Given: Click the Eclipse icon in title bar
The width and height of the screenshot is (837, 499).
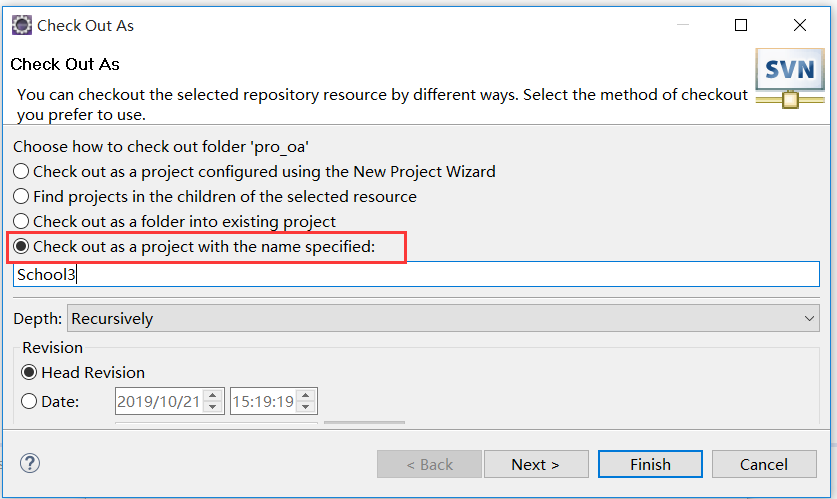Looking at the screenshot, I should [x=21, y=24].
